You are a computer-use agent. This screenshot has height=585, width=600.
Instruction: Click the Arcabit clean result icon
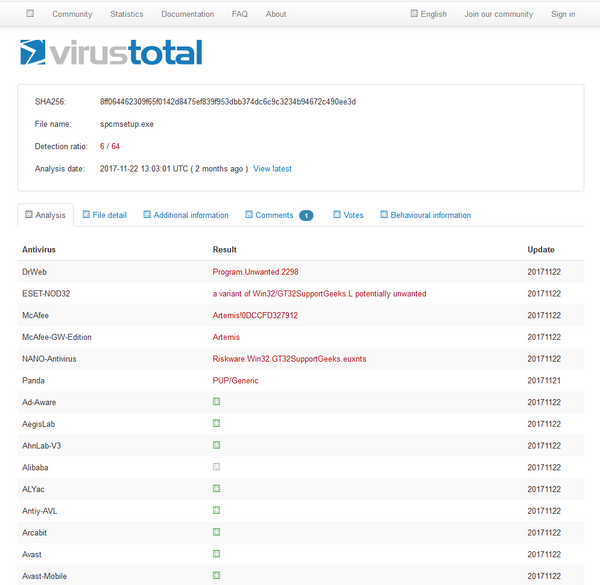[x=217, y=532]
